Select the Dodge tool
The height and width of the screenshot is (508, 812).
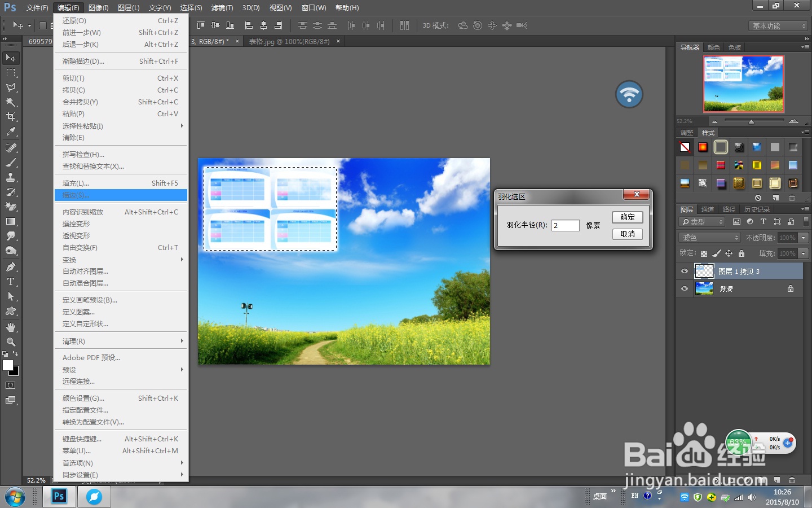11,251
